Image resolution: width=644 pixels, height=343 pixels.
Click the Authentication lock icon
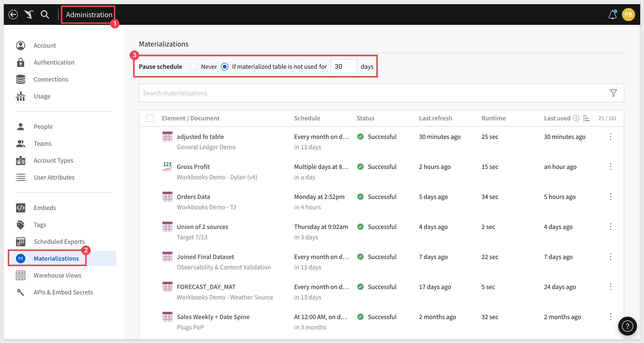(x=20, y=62)
